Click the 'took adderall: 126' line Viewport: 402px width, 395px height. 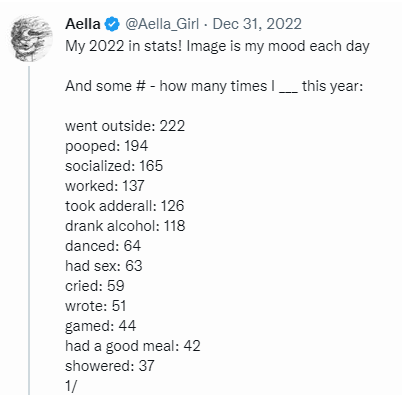(x=125, y=206)
